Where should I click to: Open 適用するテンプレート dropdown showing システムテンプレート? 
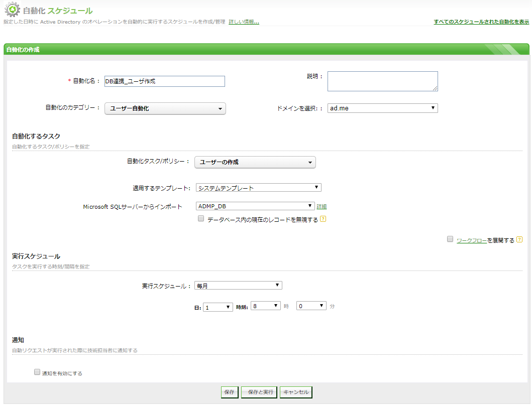[x=259, y=188]
